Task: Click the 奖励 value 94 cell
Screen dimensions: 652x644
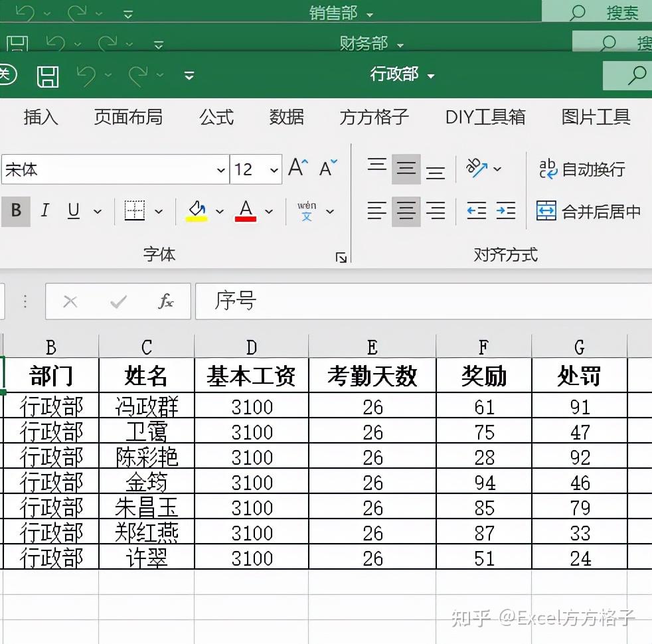Action: pos(483,482)
